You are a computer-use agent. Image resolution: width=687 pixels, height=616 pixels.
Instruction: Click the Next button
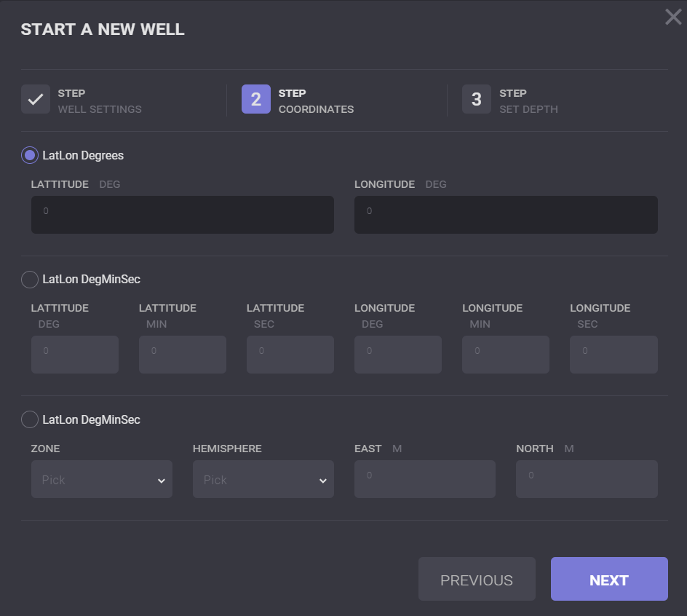click(608, 579)
